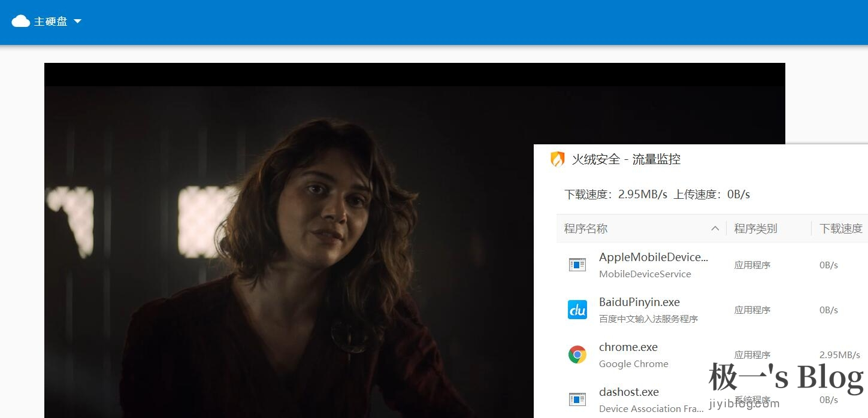Toggle sort arrow in 程序名称 header
The image size is (868, 418).
pos(715,229)
